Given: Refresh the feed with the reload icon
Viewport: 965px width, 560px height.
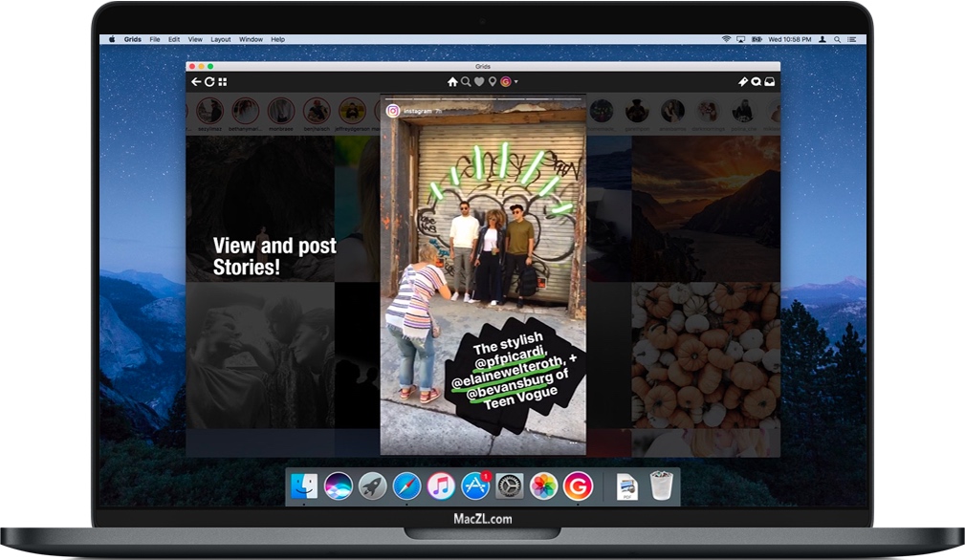Looking at the screenshot, I should pos(209,82).
